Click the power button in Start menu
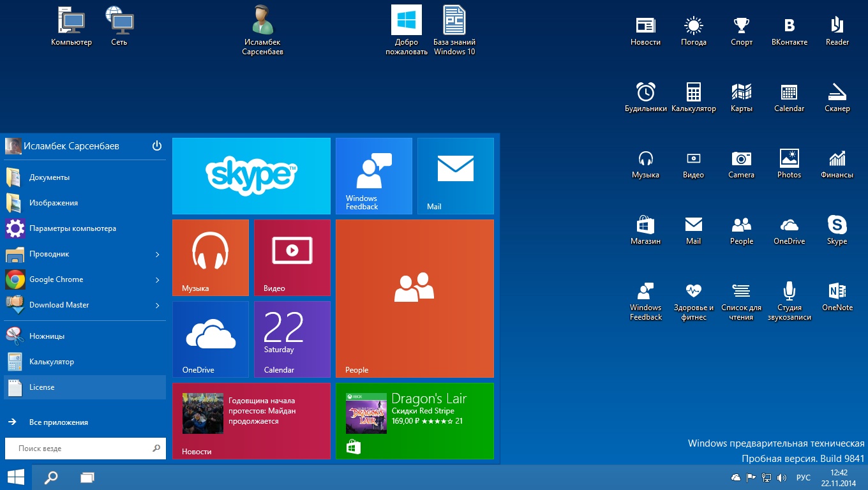Screen dimensions: 868x490 click(157, 146)
